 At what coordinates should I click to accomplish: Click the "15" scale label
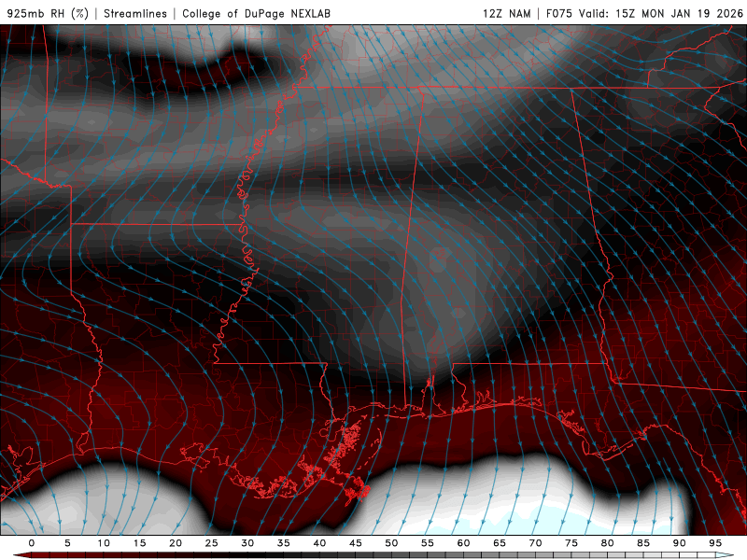[x=139, y=543]
